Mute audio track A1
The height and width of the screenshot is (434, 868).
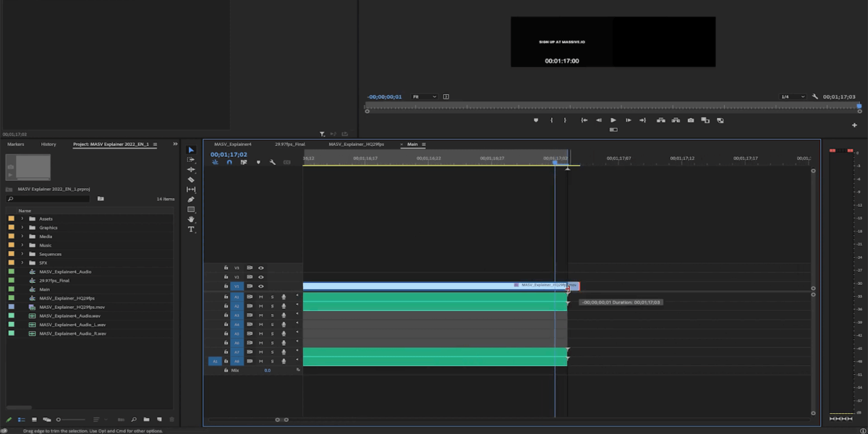click(261, 297)
